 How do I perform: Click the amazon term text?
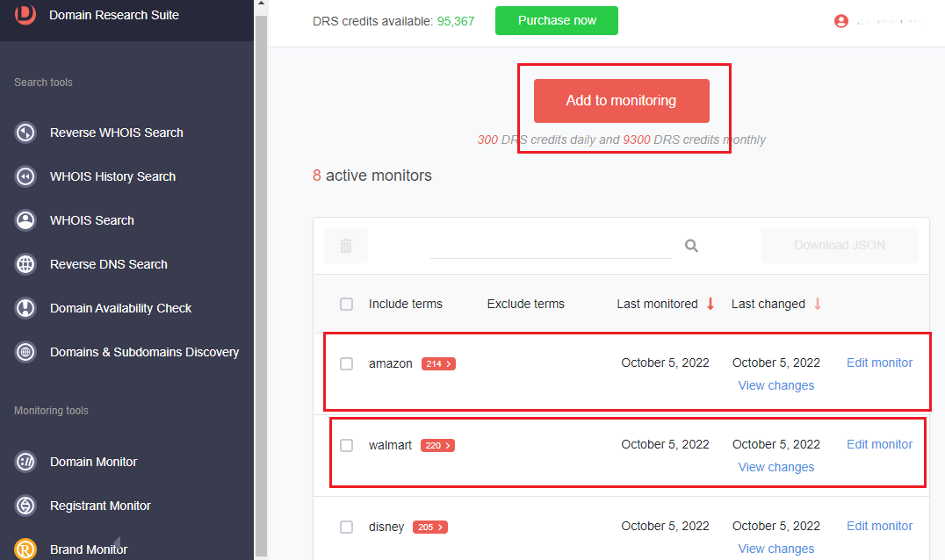pyautogui.click(x=391, y=363)
